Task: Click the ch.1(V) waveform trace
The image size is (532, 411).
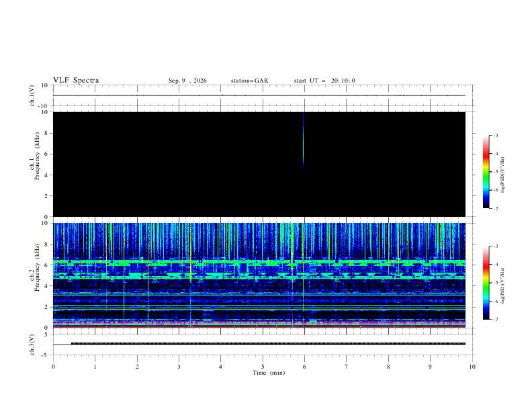Action: [259, 95]
